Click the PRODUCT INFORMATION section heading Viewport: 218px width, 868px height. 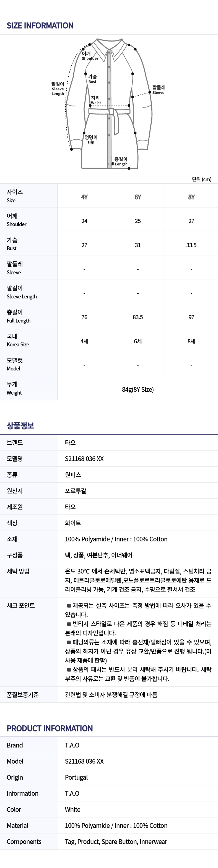(50, 728)
